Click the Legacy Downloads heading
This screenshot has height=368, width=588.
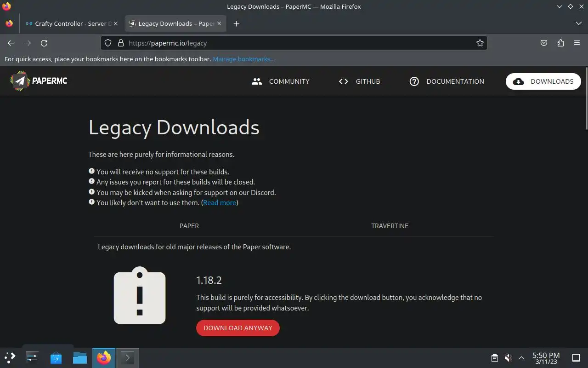coord(174,127)
